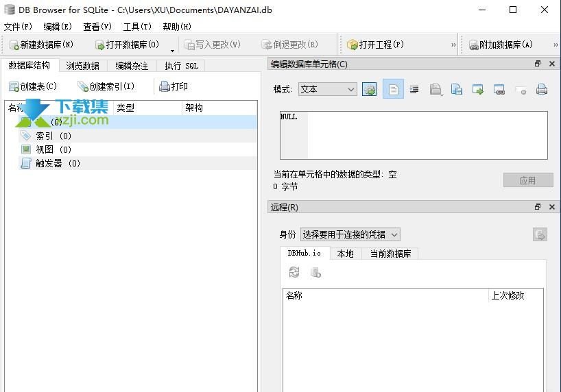Minimize the DB Browser window
Image resolution: width=561 pixels, height=392 pixels.
pos(482,10)
